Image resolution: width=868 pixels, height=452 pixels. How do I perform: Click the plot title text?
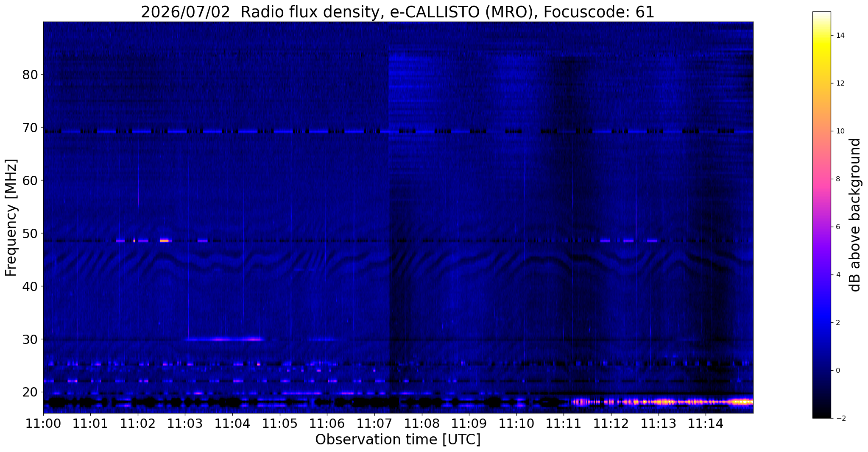pyautogui.click(x=398, y=12)
